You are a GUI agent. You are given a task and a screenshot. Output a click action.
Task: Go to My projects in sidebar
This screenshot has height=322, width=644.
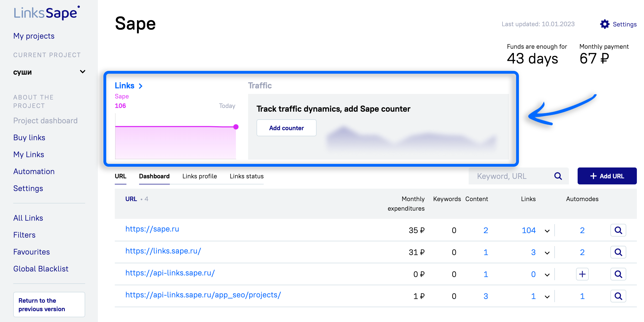point(34,36)
